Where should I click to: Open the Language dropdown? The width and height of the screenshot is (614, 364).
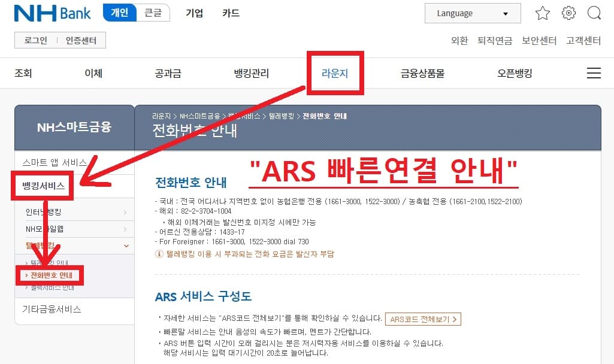pos(472,13)
